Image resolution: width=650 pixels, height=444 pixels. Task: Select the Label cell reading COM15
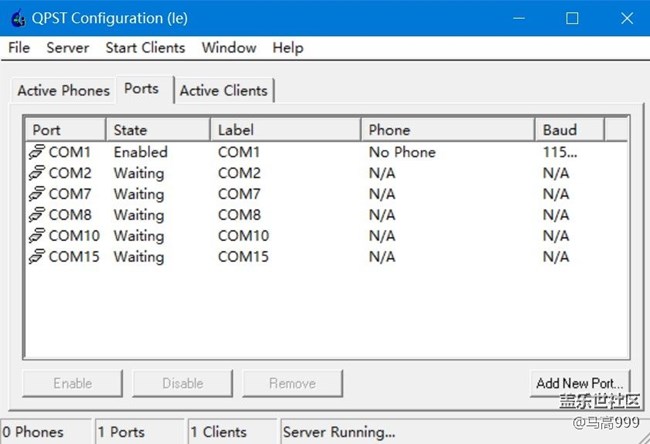(243, 257)
